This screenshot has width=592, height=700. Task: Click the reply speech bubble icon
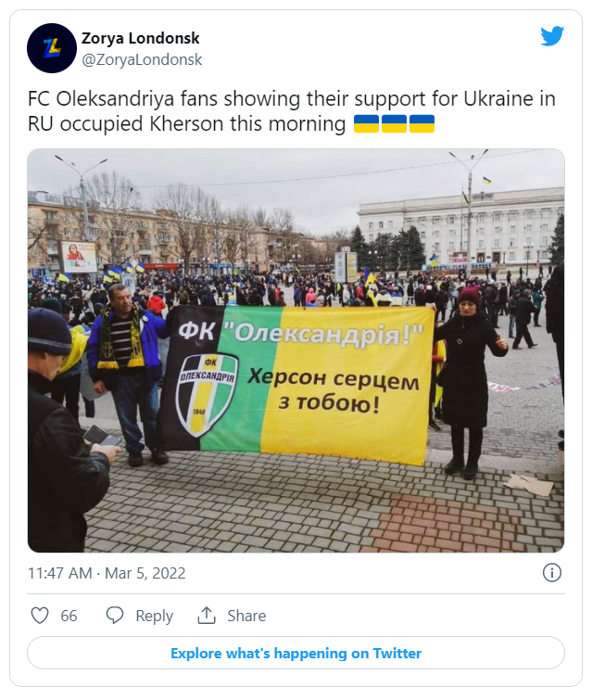(115, 616)
